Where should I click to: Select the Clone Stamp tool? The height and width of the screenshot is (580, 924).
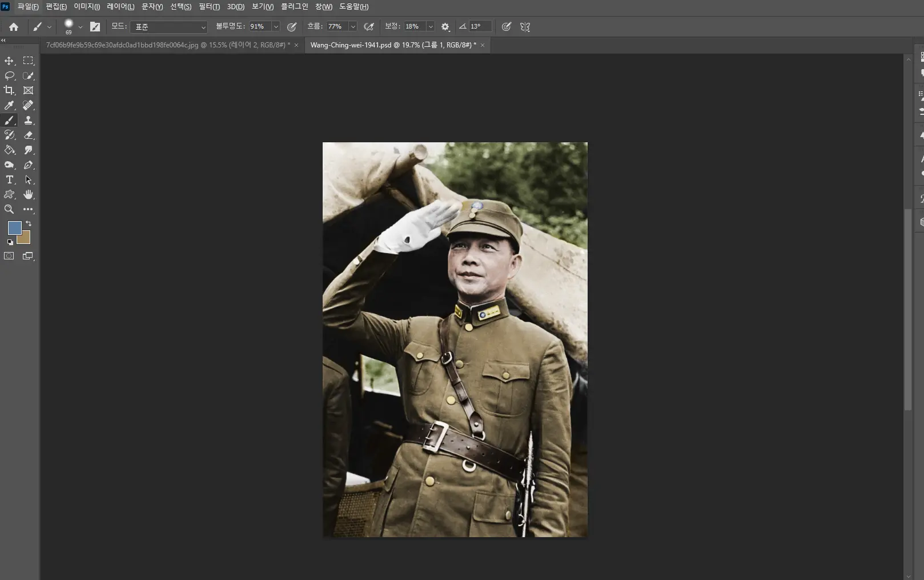coord(28,120)
